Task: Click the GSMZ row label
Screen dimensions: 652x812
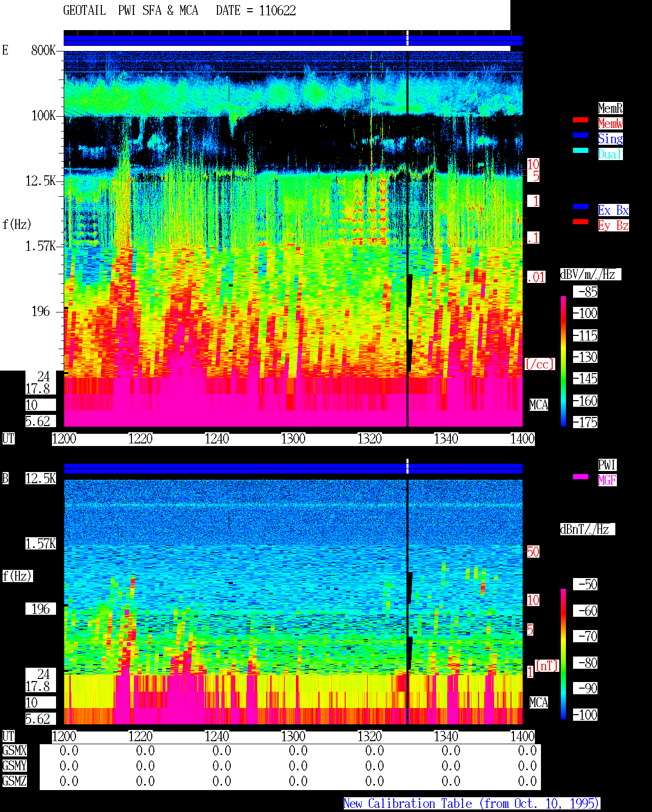Action: tap(14, 781)
